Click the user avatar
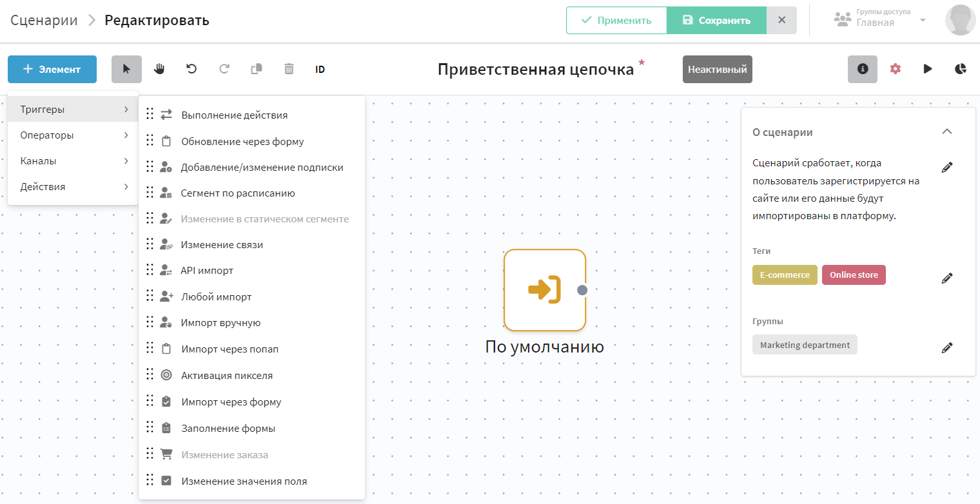This screenshot has height=504, width=980. tap(960, 20)
